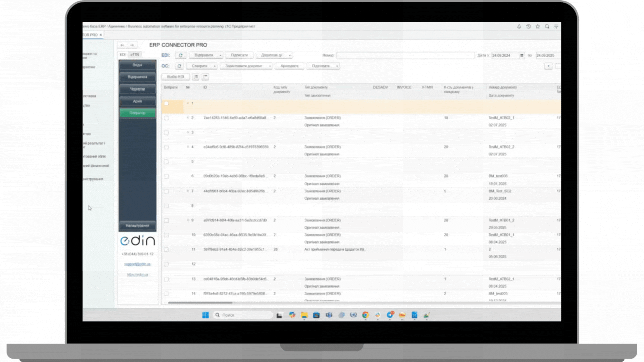644x362 pixels.
Task: Open the history clock icon
Action: click(x=528, y=26)
